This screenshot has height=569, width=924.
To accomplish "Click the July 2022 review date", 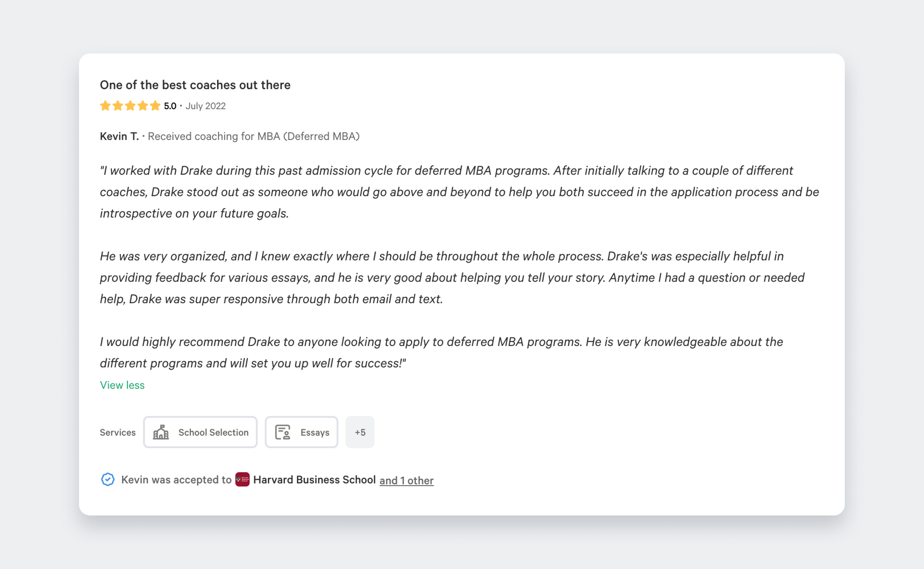I will [x=205, y=106].
